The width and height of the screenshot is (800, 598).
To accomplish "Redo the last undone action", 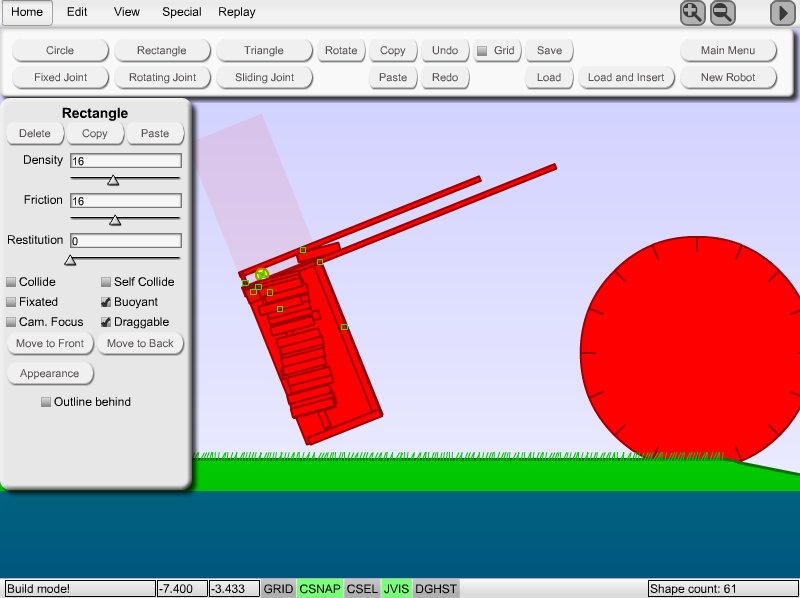I will pyautogui.click(x=445, y=78).
